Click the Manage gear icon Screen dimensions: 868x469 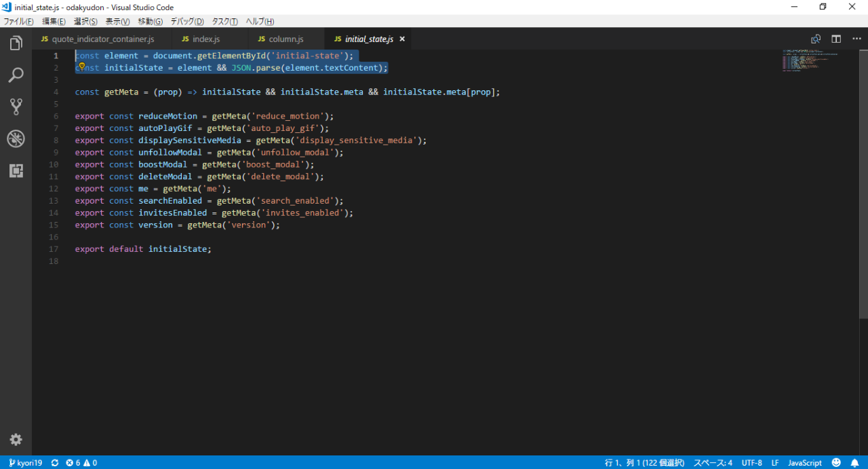pyautogui.click(x=16, y=440)
